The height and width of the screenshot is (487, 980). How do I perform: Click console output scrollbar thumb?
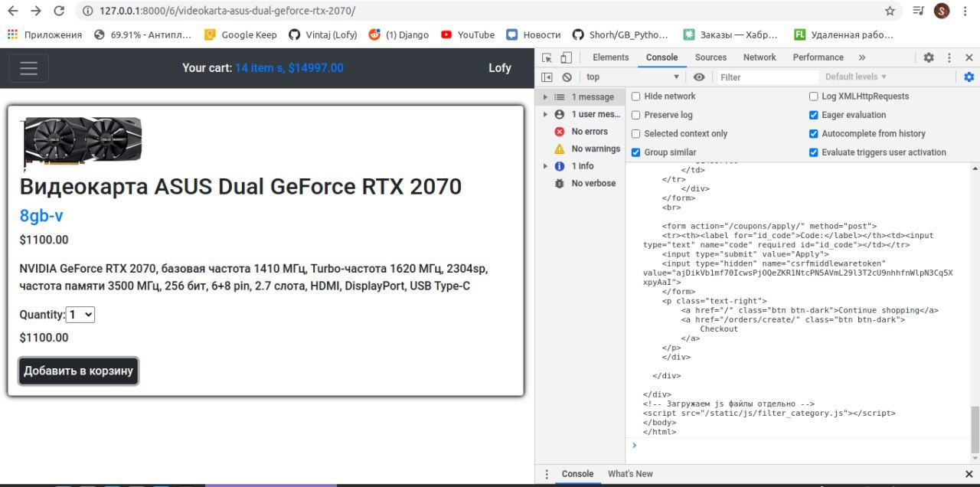975,430
